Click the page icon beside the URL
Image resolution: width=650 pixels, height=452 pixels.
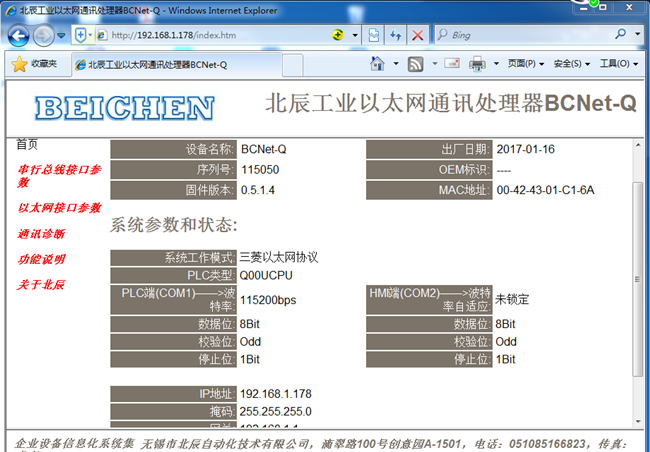(x=102, y=35)
